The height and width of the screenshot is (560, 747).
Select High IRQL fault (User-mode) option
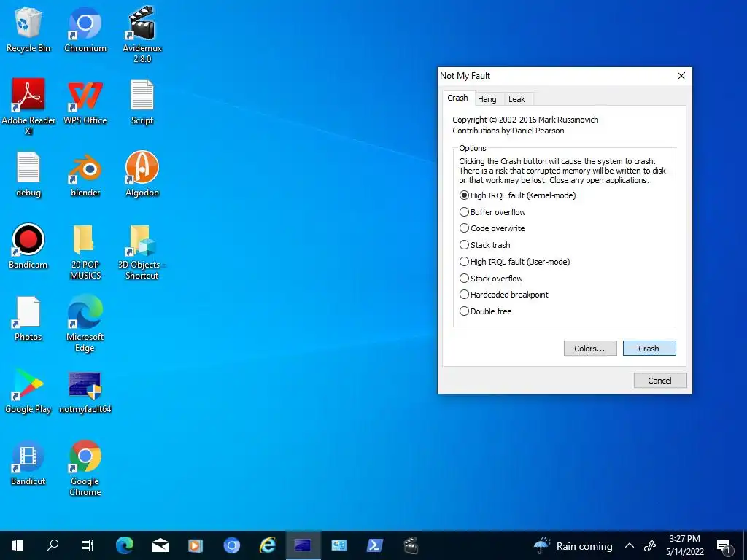coord(514,262)
